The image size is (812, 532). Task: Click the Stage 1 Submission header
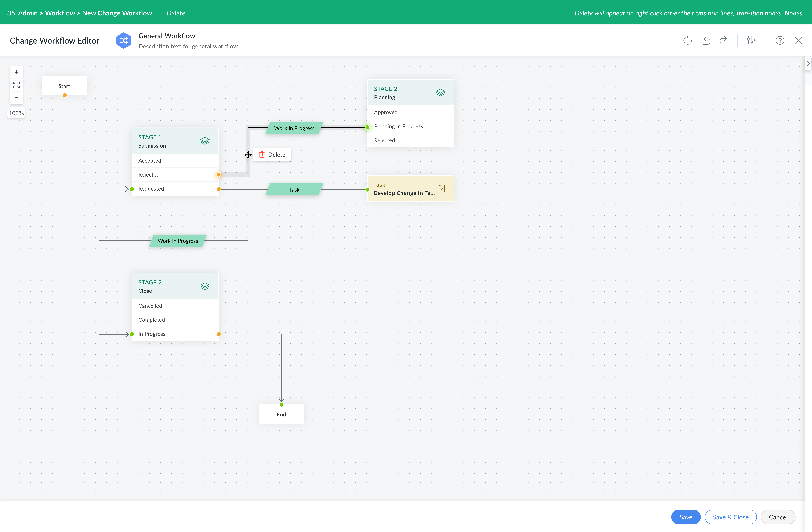click(x=175, y=141)
